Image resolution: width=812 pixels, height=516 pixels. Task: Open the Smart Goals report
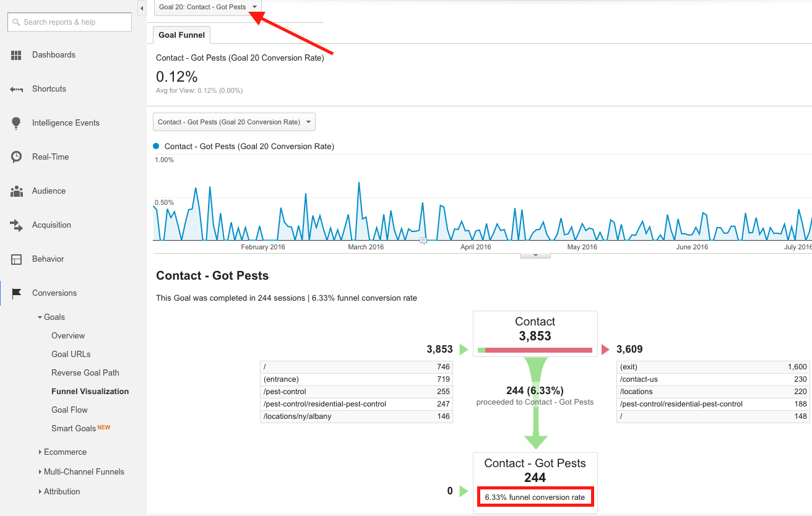click(x=74, y=428)
